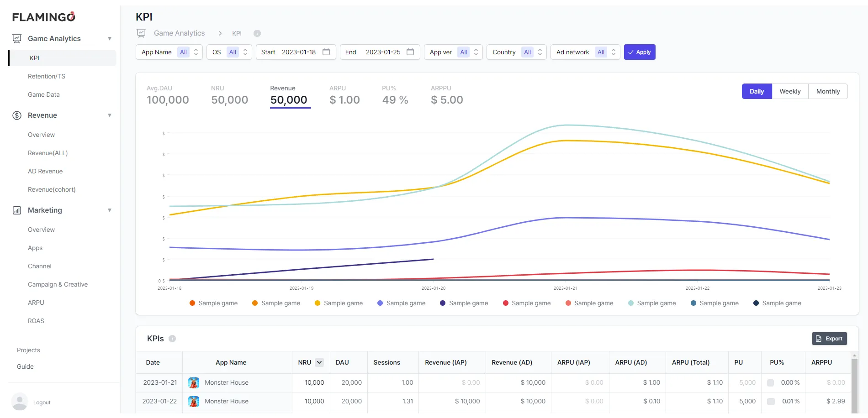Export the KPIs table
Viewport: 868px width, 418px height.
pos(829,339)
